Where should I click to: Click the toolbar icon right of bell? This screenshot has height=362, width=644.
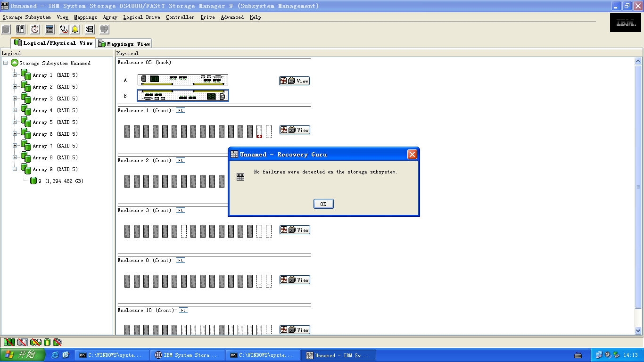pyautogui.click(x=90, y=29)
